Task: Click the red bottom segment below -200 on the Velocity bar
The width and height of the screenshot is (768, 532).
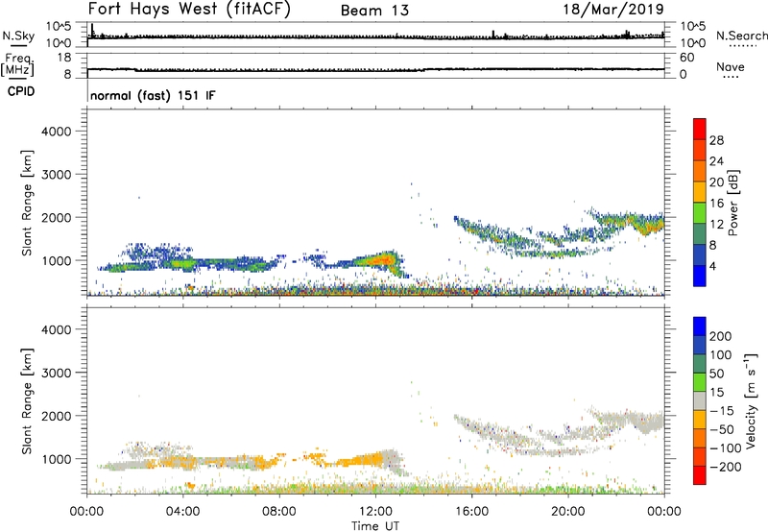Action: [700, 475]
